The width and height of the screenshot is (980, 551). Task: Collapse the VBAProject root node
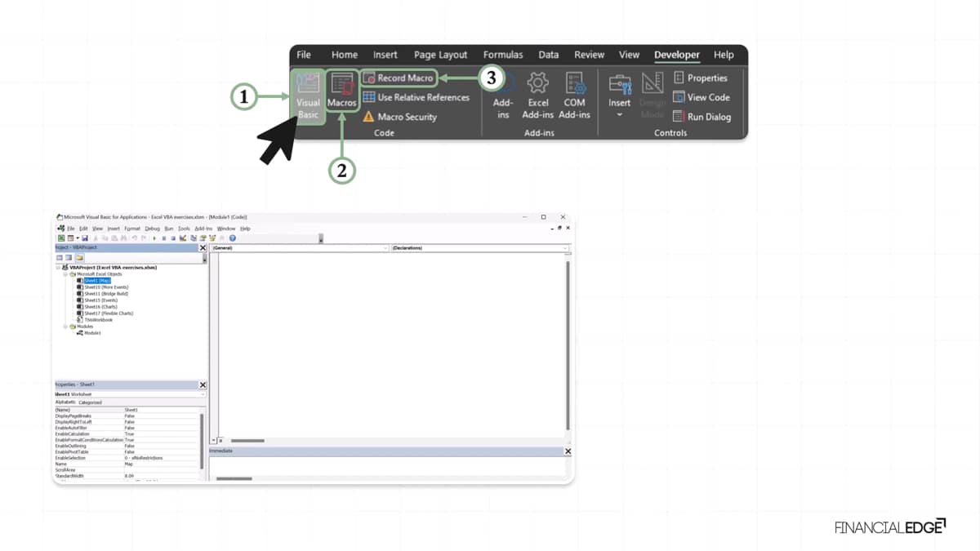point(58,268)
